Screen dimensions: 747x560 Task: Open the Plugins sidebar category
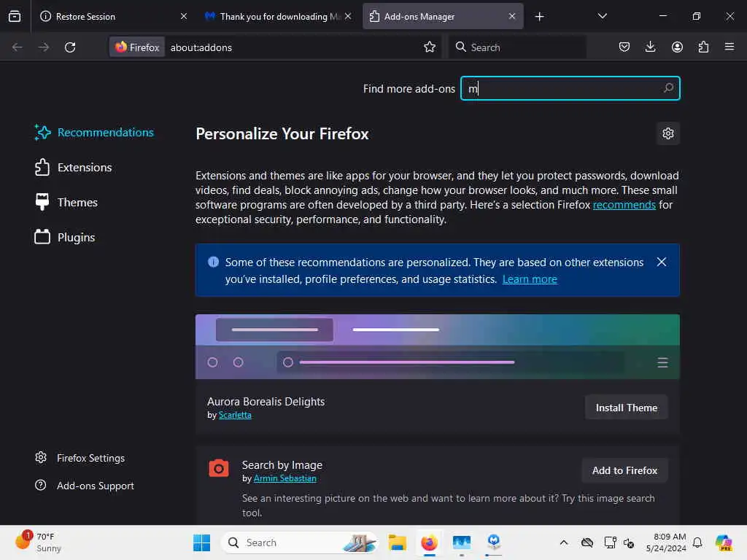point(64,237)
